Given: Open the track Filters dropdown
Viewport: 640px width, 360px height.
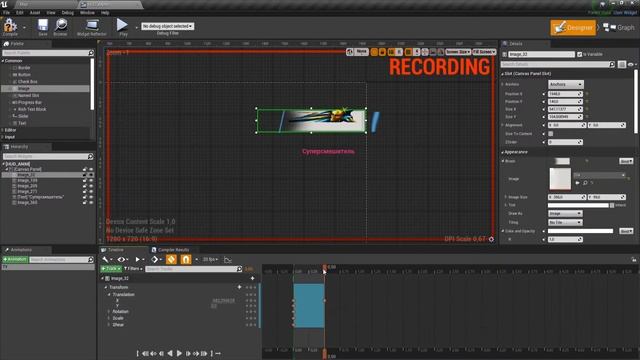Looking at the screenshot, I should [x=133, y=269].
